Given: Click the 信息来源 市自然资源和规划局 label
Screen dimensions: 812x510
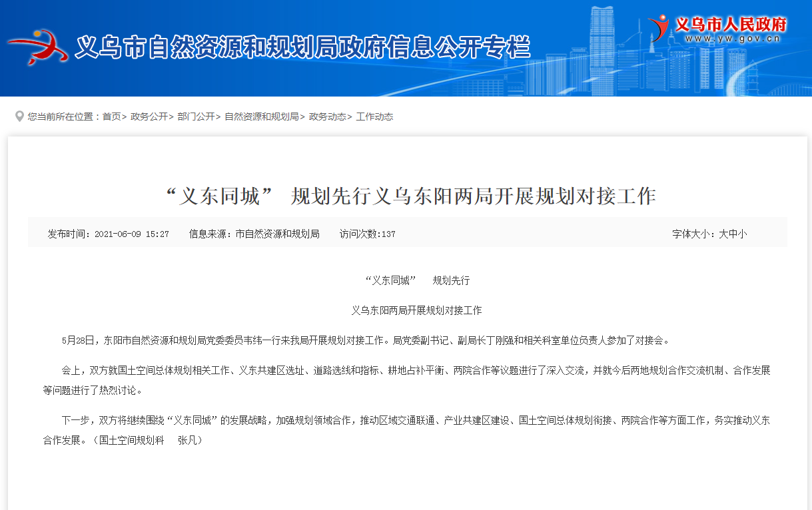Looking at the screenshot, I should pyautogui.click(x=254, y=234).
